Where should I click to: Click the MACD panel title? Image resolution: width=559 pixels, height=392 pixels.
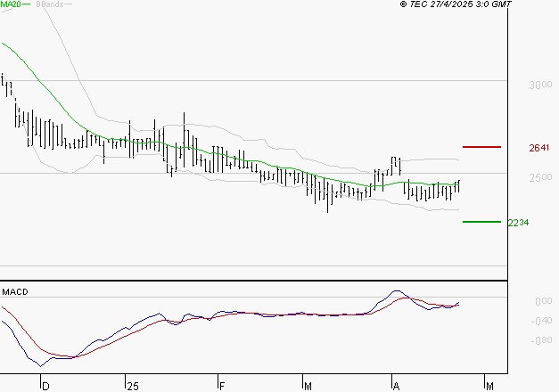pyautogui.click(x=15, y=292)
